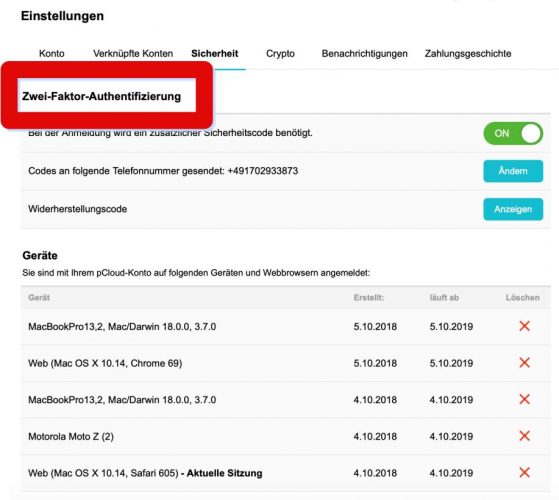559x500 pixels.
Task: Click Einstellungen page title
Action: point(62,16)
